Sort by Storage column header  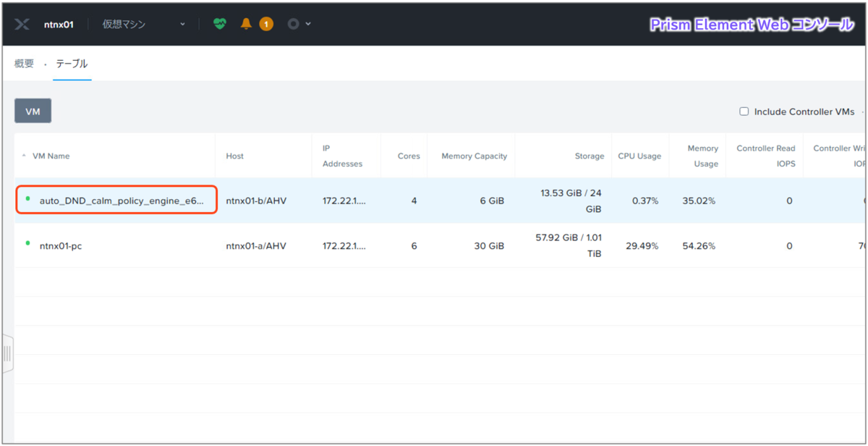click(x=590, y=156)
